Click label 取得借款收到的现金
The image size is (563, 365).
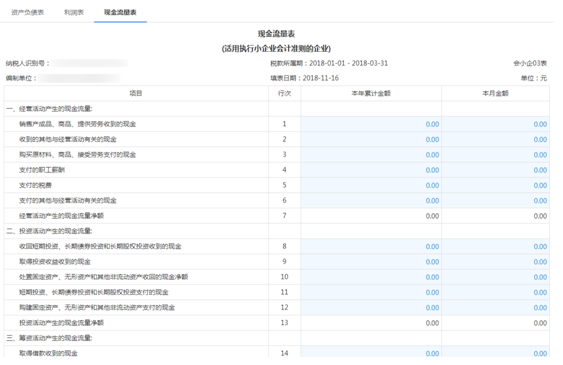pos(48,353)
